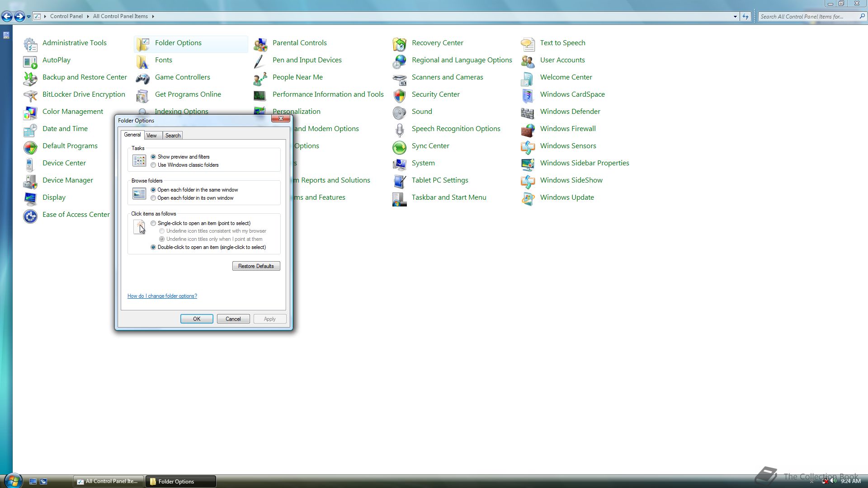The width and height of the screenshot is (868, 488).
Task: Click Control Panel in the breadcrumb
Action: (66, 16)
